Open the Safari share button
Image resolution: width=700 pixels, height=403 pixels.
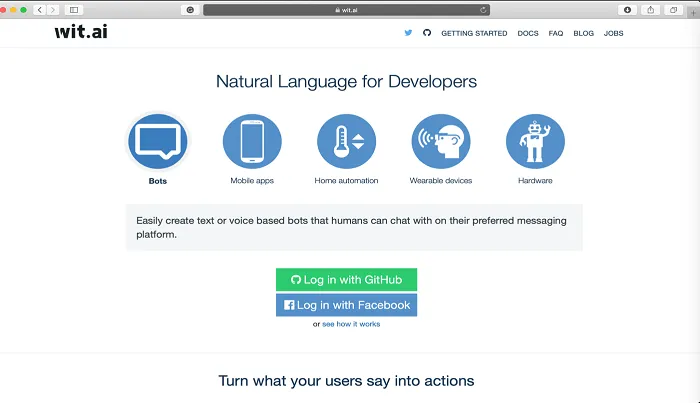click(x=650, y=10)
